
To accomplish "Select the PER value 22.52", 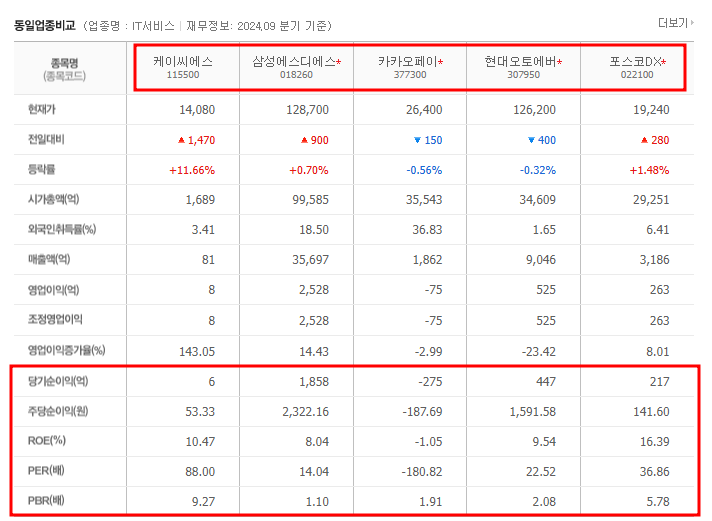I will point(541,472).
